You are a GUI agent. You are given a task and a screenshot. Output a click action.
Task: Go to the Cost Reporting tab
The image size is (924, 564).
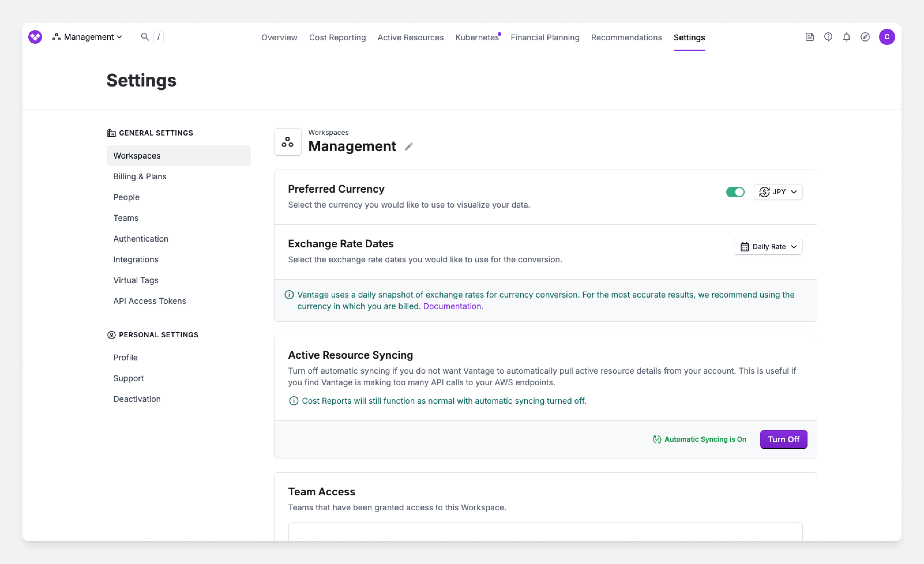point(337,37)
